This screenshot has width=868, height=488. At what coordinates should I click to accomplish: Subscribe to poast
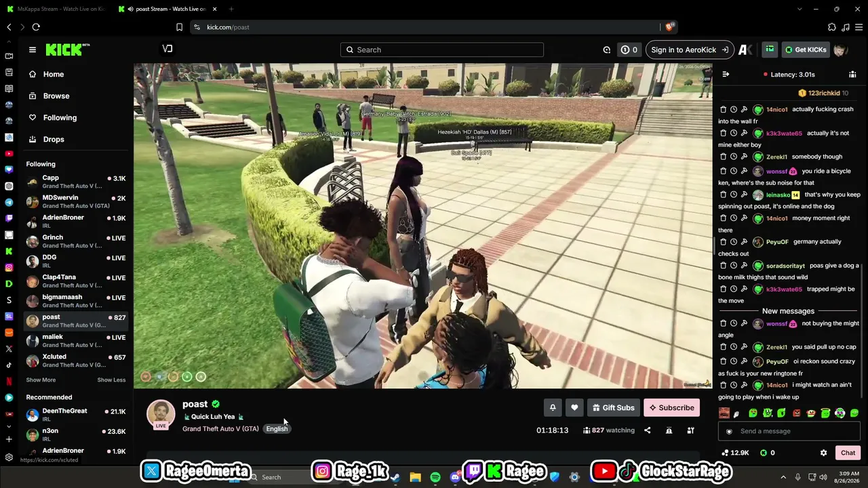point(671,407)
